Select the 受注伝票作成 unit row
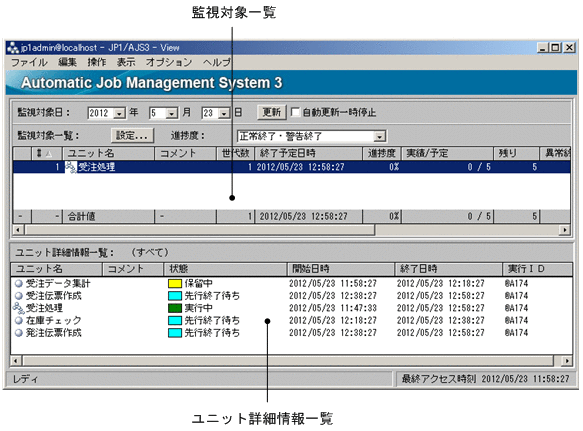The image size is (583, 431). (292, 296)
